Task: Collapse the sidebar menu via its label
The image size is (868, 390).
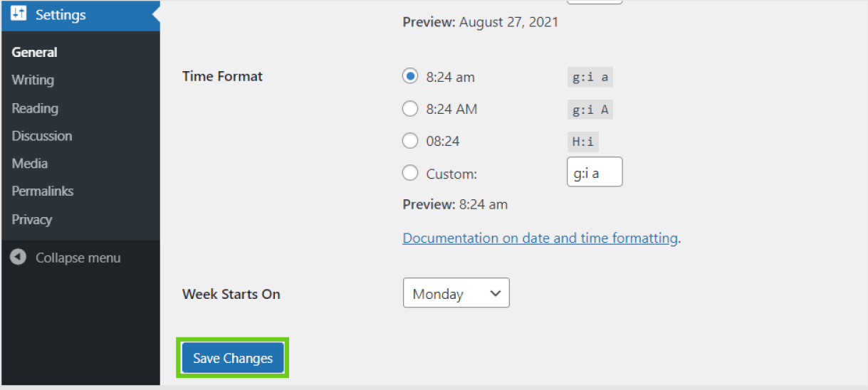Action: point(78,258)
